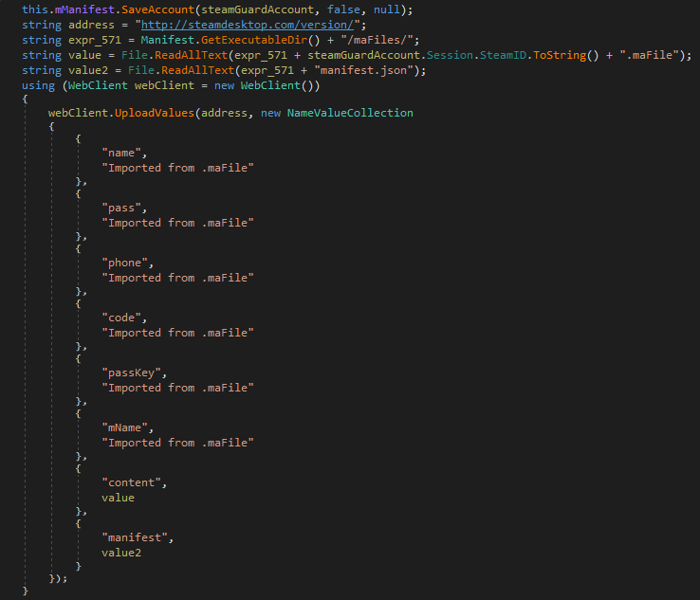The image size is (700, 600).
Task: Click the "phone" key string
Action: (x=124, y=263)
